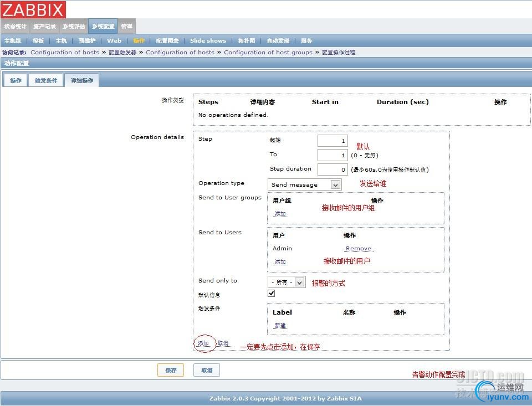532x406 pixels.
Task: Click the Start in column header
Action: point(325,102)
